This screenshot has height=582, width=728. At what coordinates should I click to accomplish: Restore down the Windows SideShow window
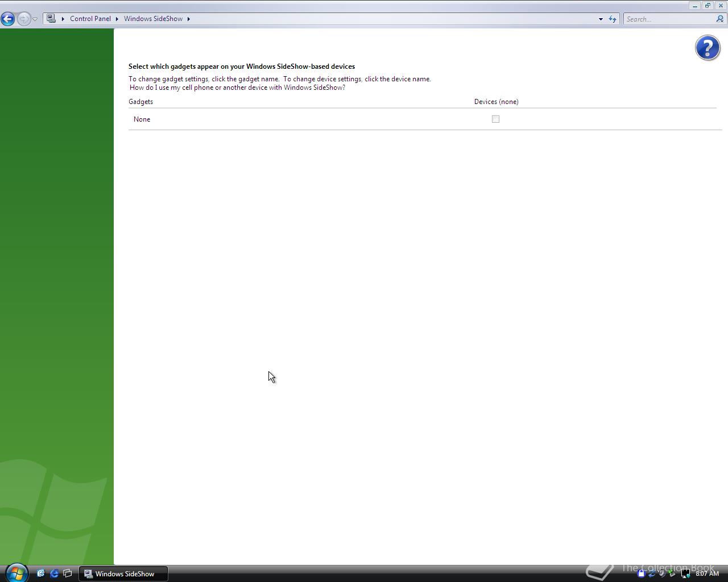tap(708, 5)
